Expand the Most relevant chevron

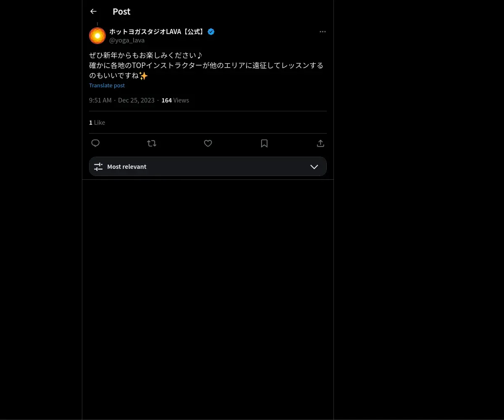(x=314, y=167)
